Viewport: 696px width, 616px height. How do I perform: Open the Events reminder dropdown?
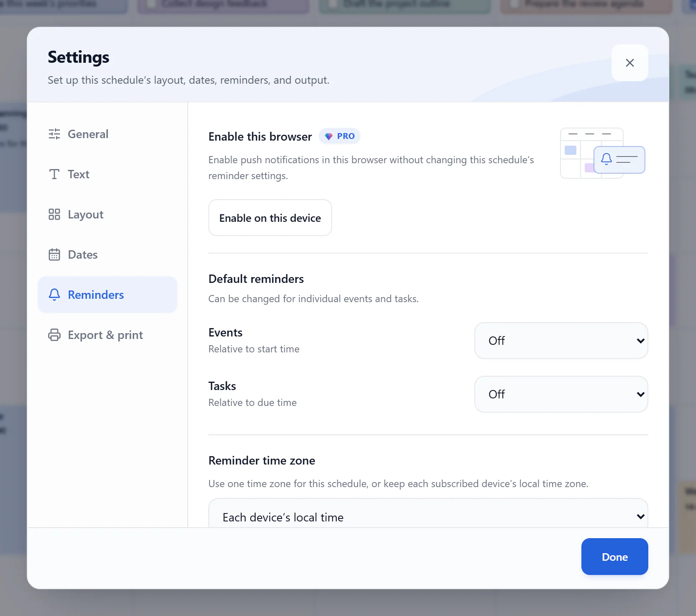pyautogui.click(x=561, y=341)
